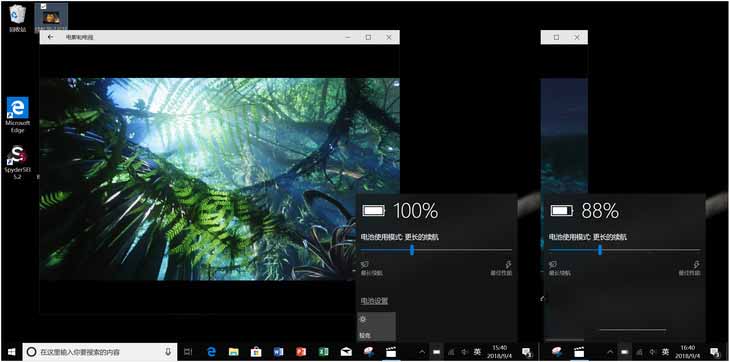This screenshot has width=730, height=362.
Task: Expand hidden tray icons near 16:40 clock
Action: click(609, 352)
